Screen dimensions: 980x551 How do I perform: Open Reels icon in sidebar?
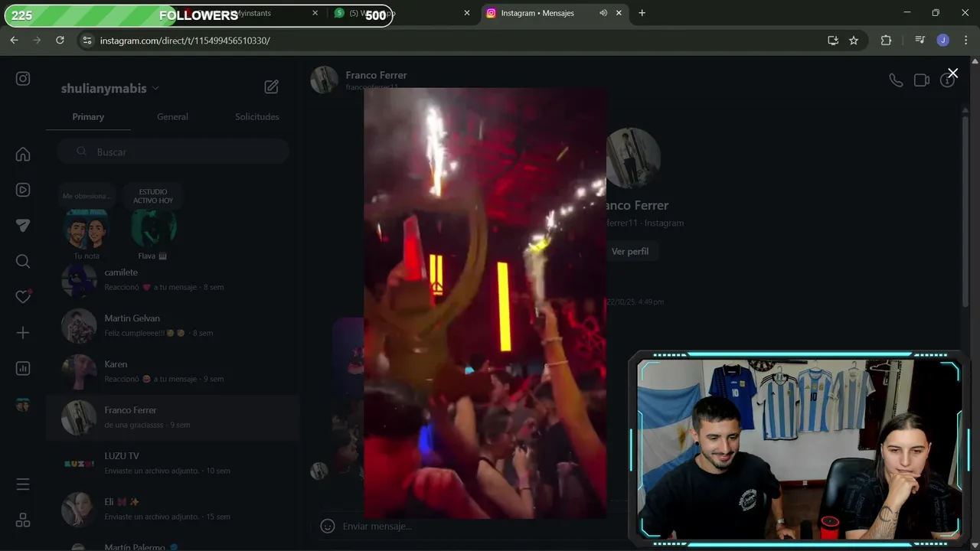coord(23,190)
